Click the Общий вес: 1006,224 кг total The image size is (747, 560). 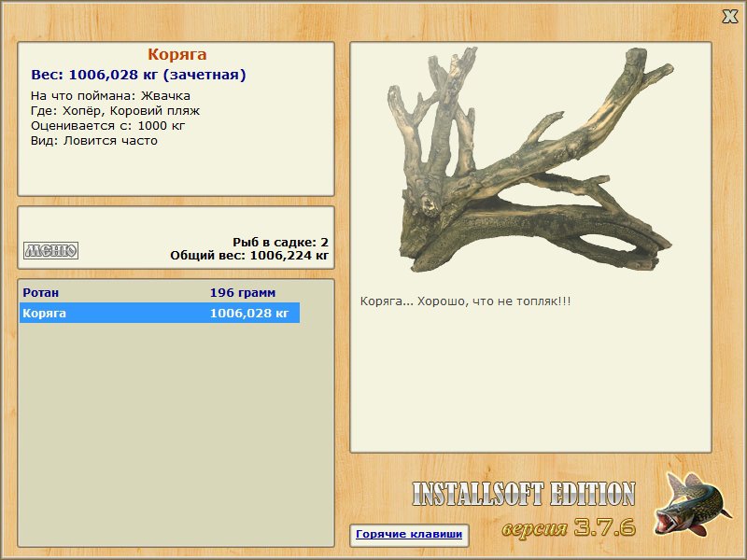(249, 255)
